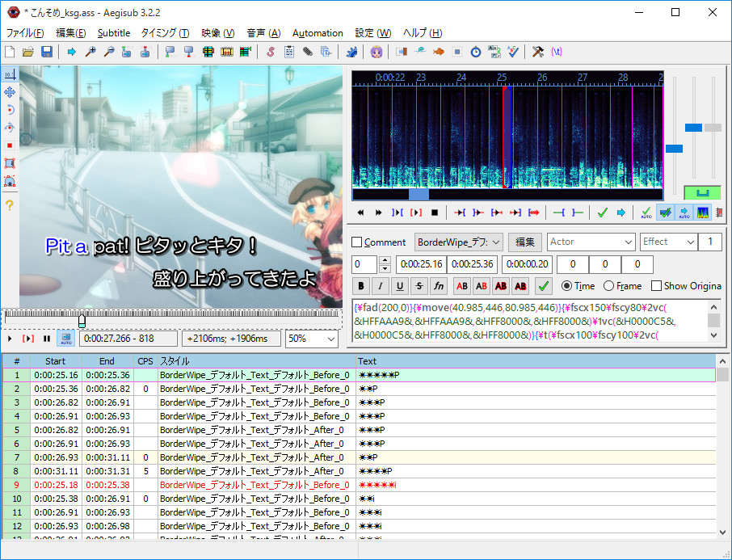Open the タイミング(T) menu

pos(166,33)
